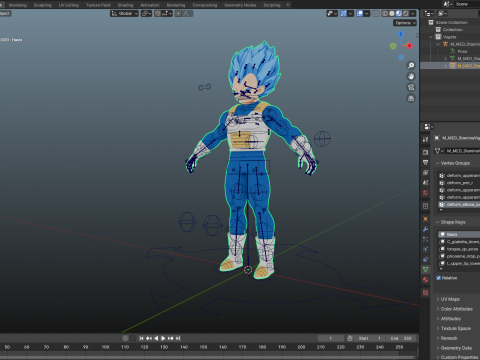Switch to the Sculpting workspace tab

pyautogui.click(x=43, y=5)
